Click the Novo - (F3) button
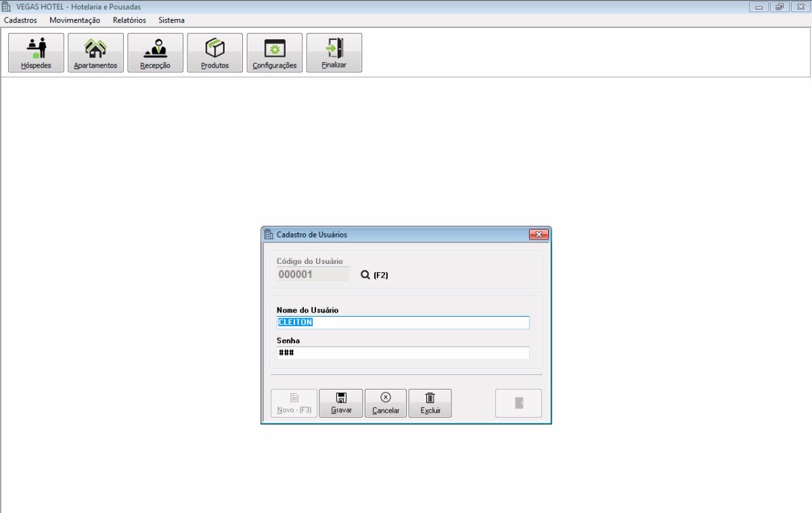The image size is (812, 513). coord(294,403)
